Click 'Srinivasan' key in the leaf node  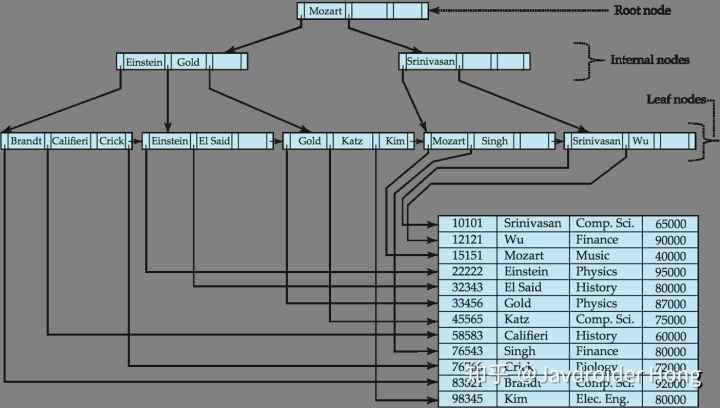(596, 141)
